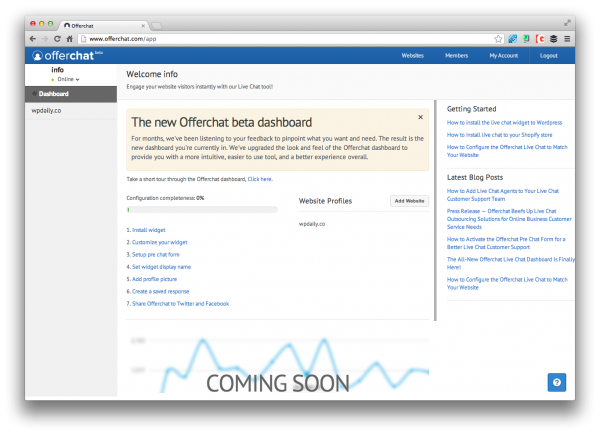Image resolution: width=600 pixels, height=435 pixels.
Task: Open blog post on activating Pre Chat Form
Action: (x=506, y=243)
